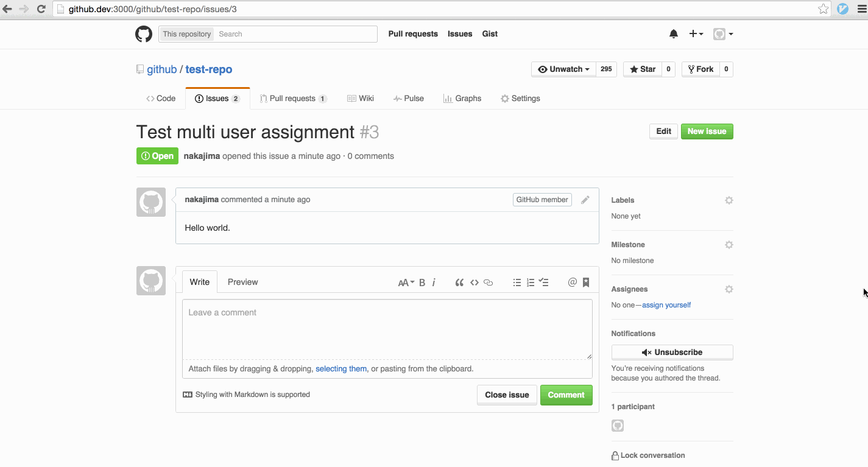The width and height of the screenshot is (868, 467).
Task: Add a hyperlink using the link icon
Action: coord(488,282)
